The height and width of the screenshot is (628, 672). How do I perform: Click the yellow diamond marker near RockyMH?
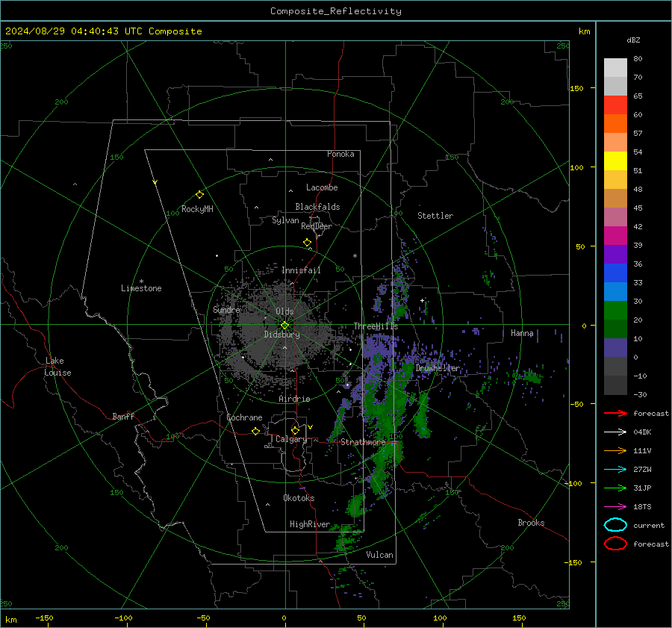(199, 195)
